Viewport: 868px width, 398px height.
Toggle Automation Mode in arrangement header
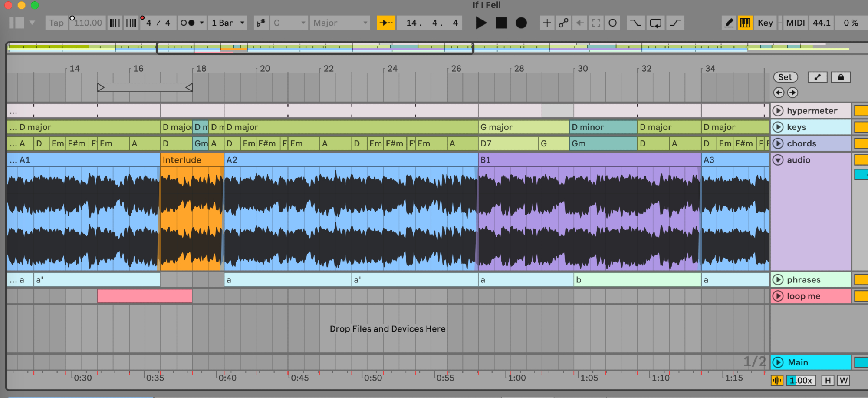(x=817, y=77)
